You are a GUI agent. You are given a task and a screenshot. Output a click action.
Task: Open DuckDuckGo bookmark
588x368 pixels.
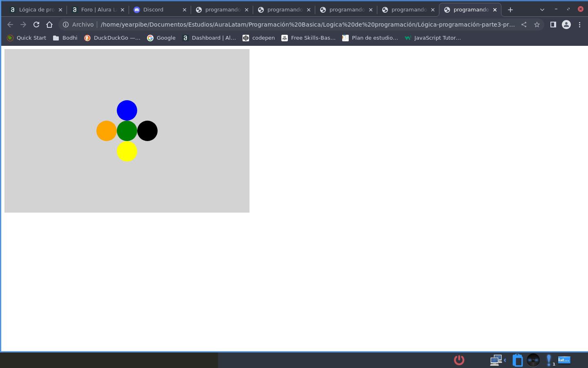[112, 38]
